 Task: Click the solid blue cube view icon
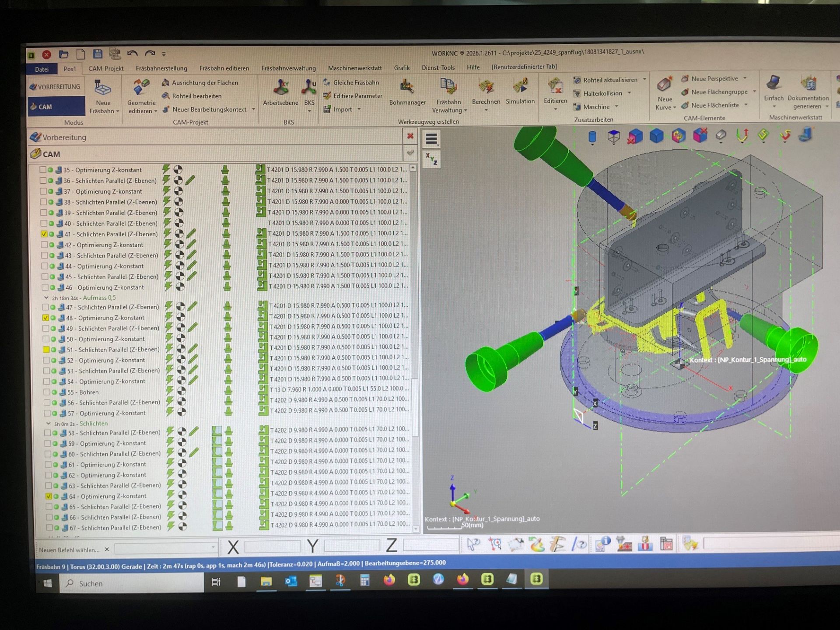pyautogui.click(x=657, y=136)
